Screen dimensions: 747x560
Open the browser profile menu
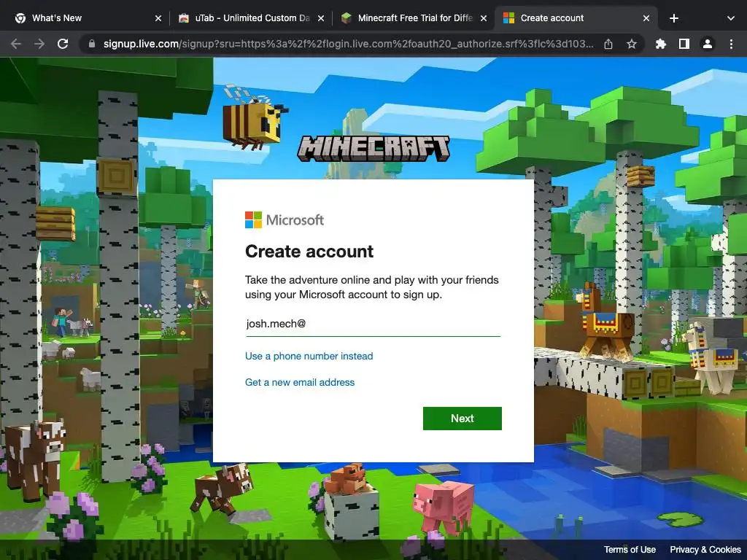pyautogui.click(x=708, y=44)
